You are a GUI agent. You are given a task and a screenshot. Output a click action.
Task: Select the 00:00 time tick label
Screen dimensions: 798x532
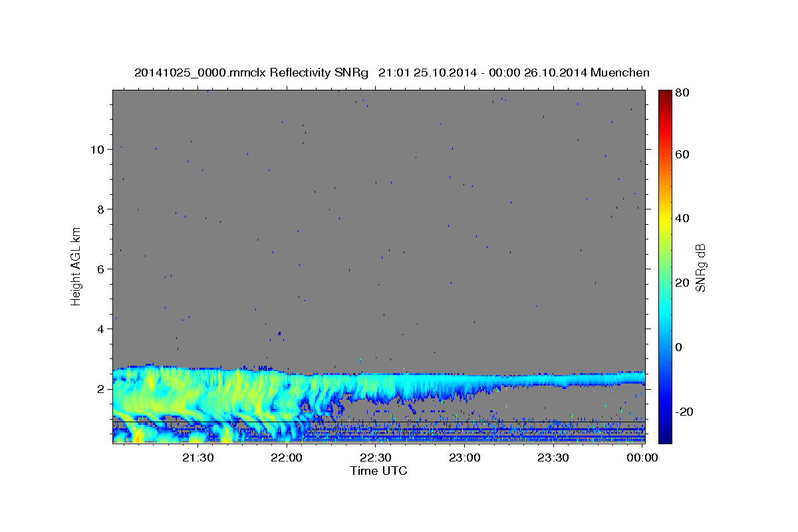(x=641, y=458)
